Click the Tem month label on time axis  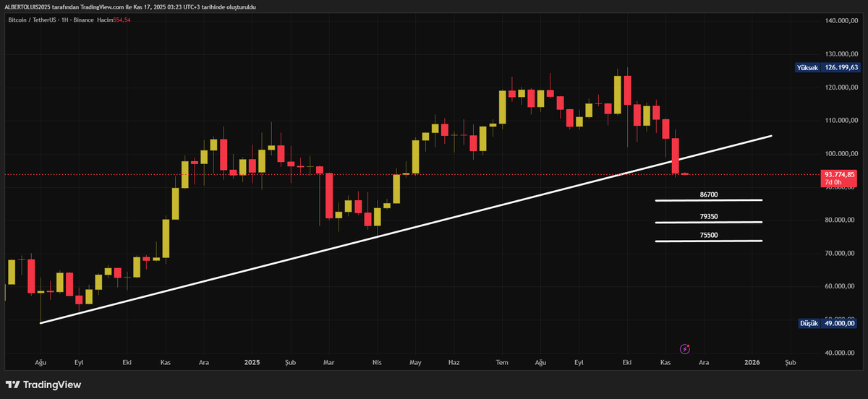501,361
